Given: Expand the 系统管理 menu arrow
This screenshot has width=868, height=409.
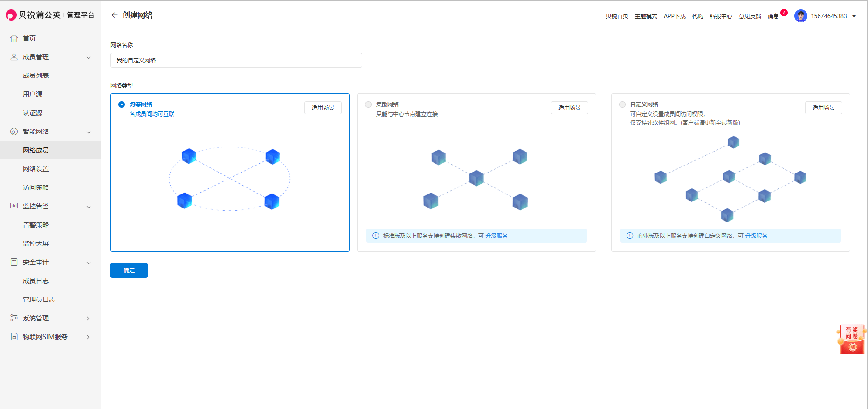Looking at the screenshot, I should [88, 319].
